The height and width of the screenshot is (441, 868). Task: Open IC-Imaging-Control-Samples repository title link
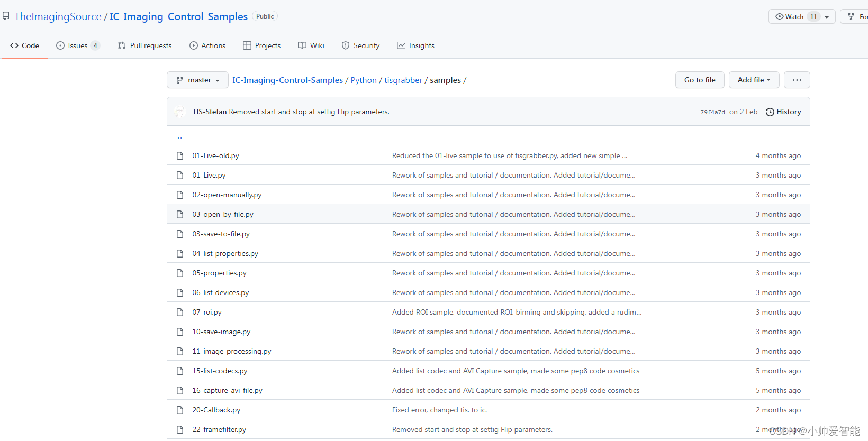(x=178, y=16)
